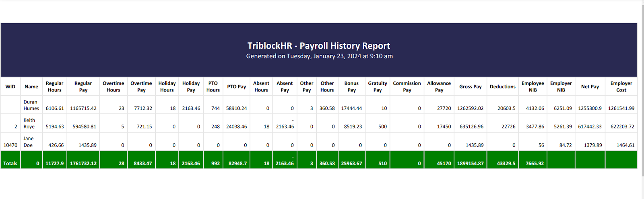
Task: Click the Gratuity Pay column header
Action: coord(378,87)
